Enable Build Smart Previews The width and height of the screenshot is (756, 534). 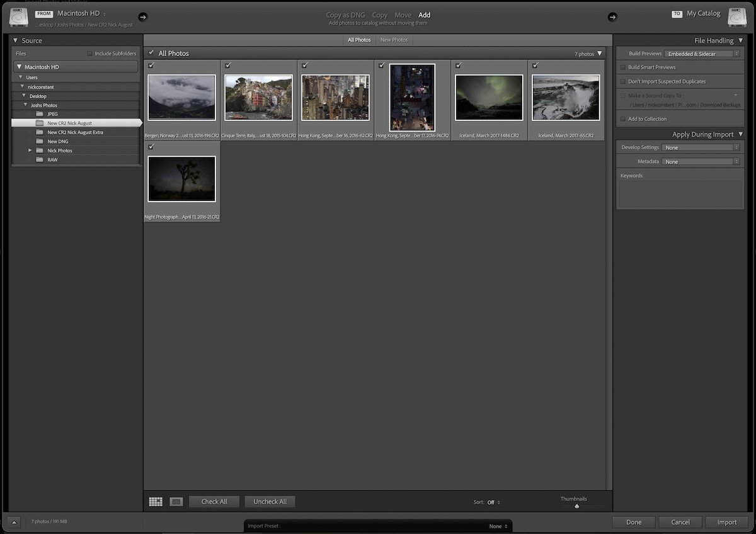(x=624, y=67)
